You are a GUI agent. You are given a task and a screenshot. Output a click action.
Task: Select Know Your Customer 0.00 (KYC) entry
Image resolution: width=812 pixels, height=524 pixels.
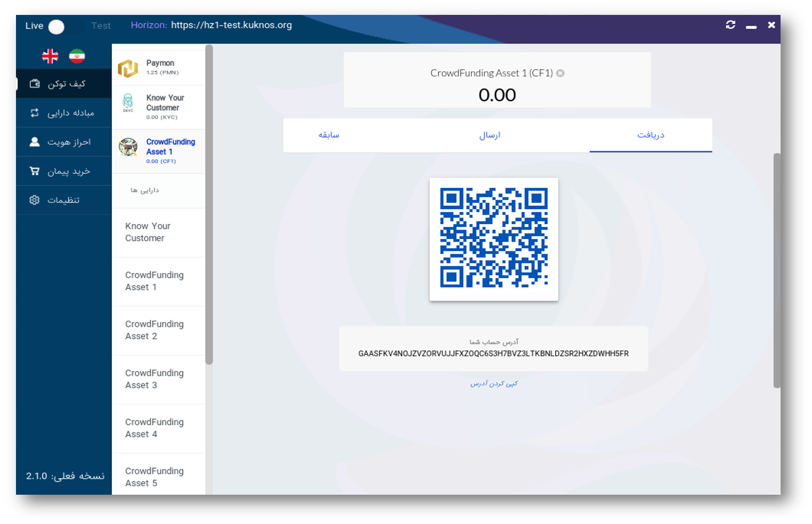point(159,107)
